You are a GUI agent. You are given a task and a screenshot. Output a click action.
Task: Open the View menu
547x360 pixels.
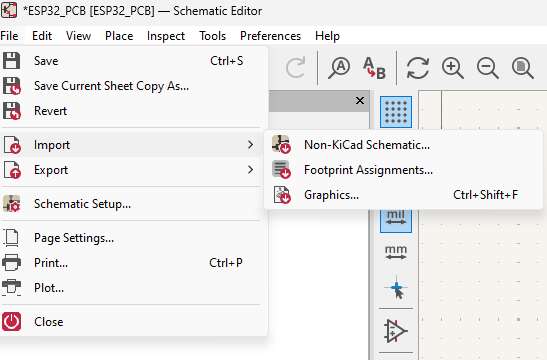(x=78, y=36)
